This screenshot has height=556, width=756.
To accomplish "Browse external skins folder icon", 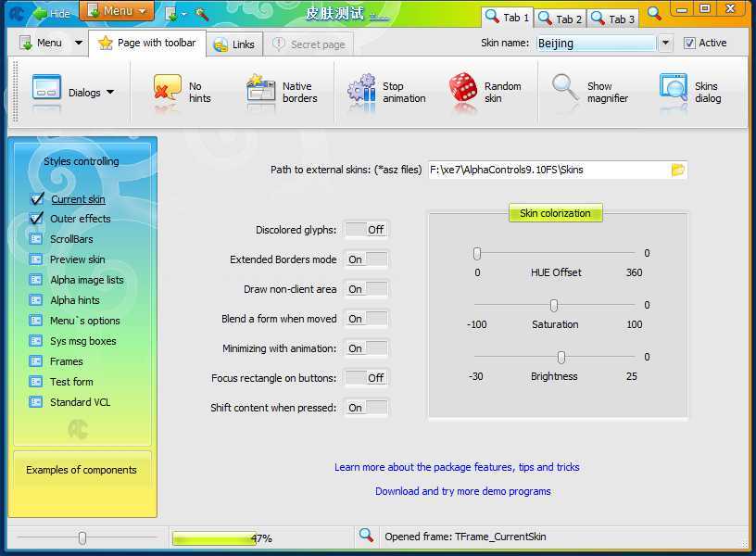I will click(x=677, y=170).
